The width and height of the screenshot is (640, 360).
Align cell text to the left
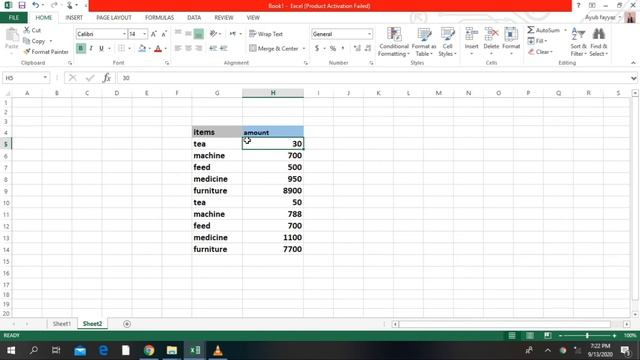click(x=178, y=48)
